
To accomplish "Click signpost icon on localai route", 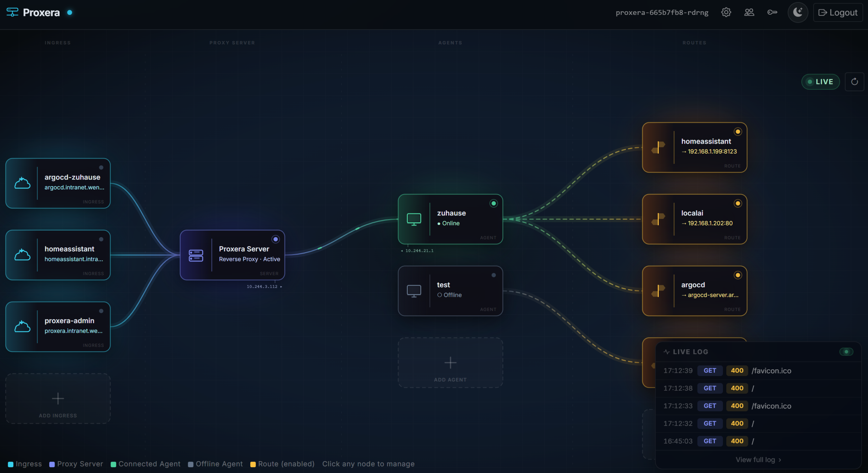I will tap(658, 219).
